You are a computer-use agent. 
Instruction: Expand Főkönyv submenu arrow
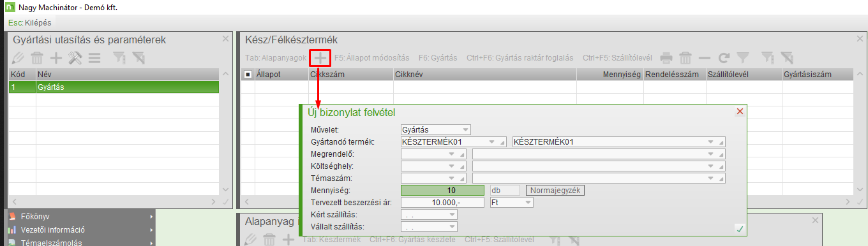(x=151, y=217)
